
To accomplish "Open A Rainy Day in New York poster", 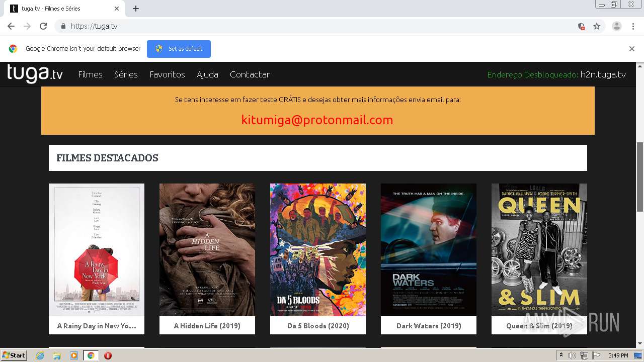I will (x=97, y=249).
